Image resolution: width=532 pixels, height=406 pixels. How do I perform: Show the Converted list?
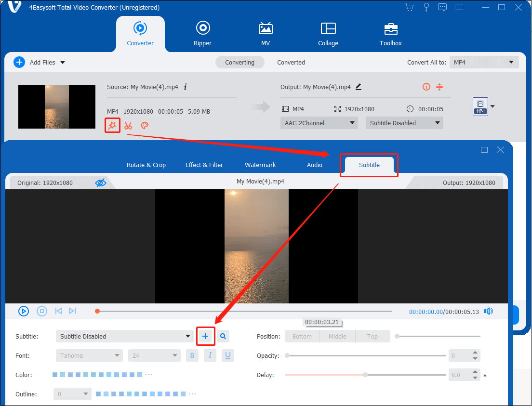click(291, 63)
